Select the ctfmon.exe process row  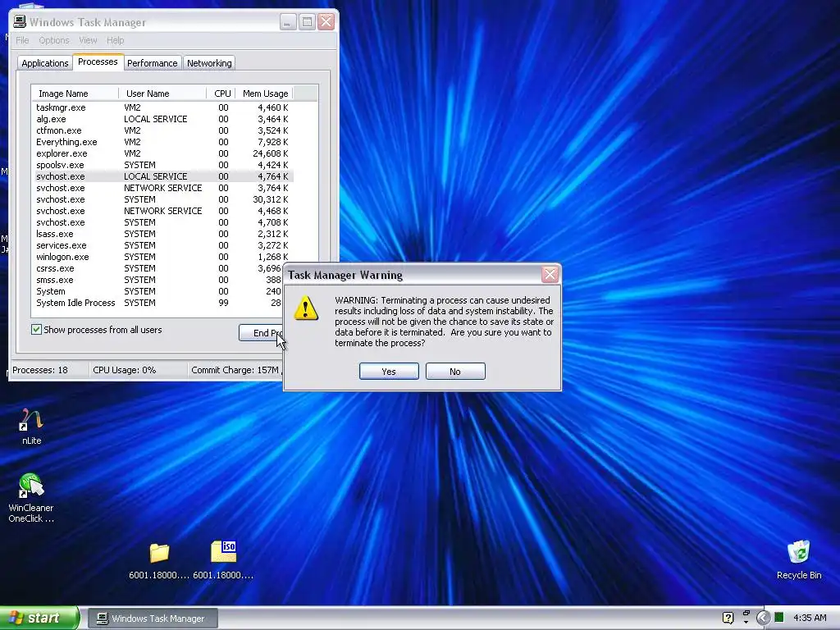tap(163, 130)
